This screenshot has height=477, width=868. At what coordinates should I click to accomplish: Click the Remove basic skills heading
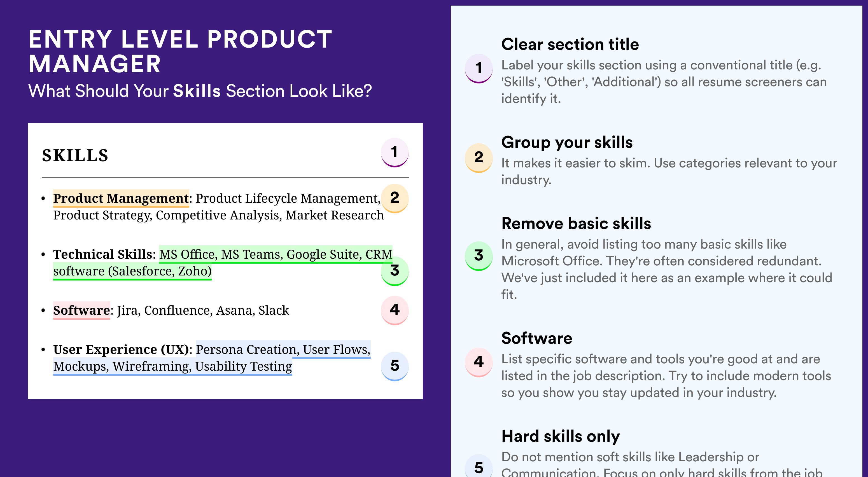pyautogui.click(x=576, y=223)
